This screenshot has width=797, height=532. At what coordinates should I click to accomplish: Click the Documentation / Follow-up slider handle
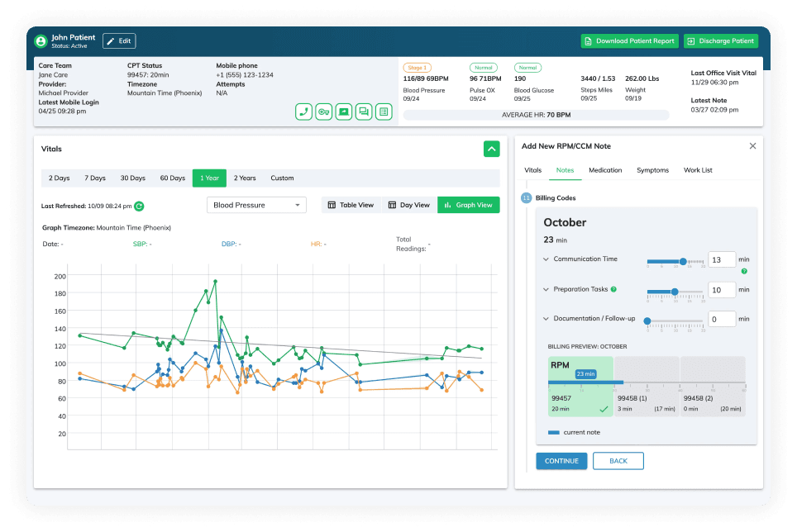point(647,321)
